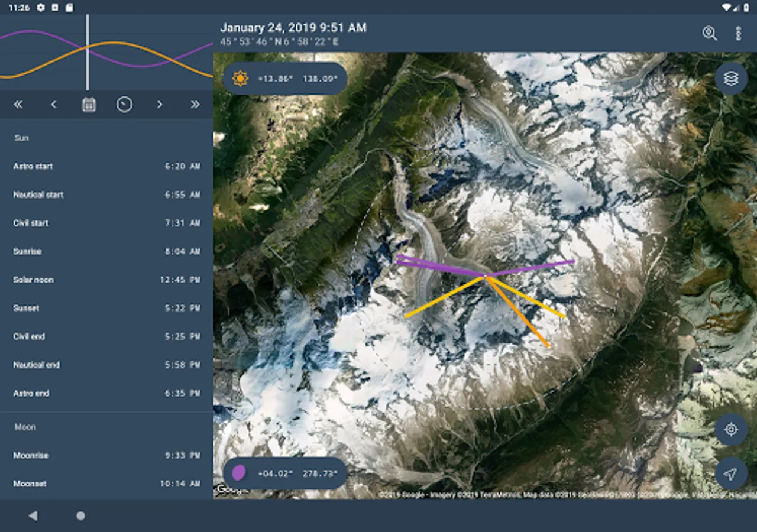The width and height of the screenshot is (757, 532).
Task: Select the Sunrise 8:04 AM row
Action: (106, 251)
